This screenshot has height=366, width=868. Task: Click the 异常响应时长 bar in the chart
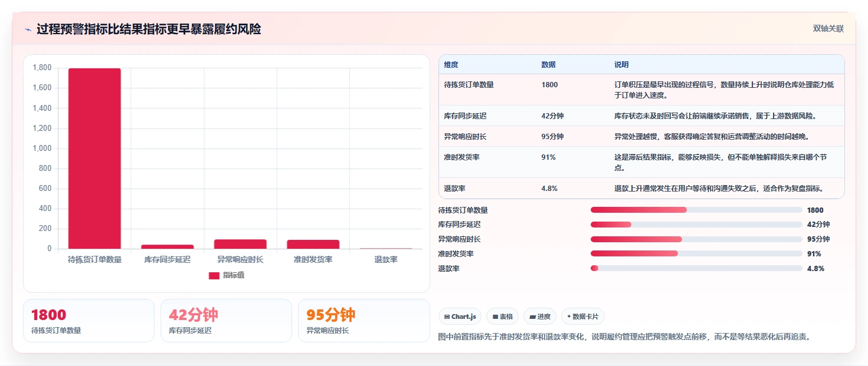(240, 244)
